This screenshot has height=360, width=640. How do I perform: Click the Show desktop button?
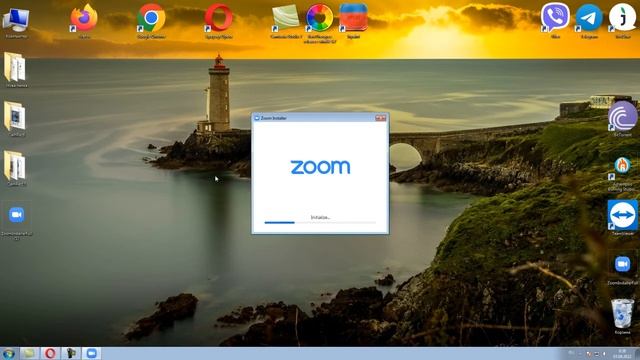click(637, 353)
